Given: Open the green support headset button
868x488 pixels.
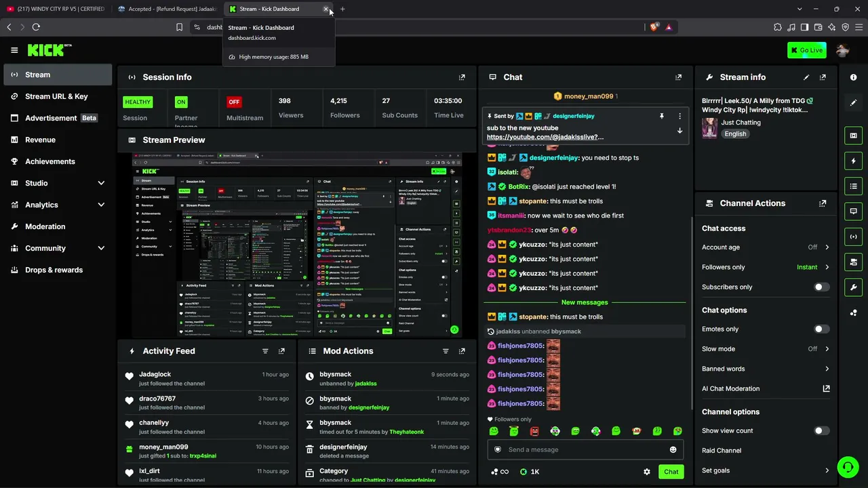Looking at the screenshot, I should point(846,467).
